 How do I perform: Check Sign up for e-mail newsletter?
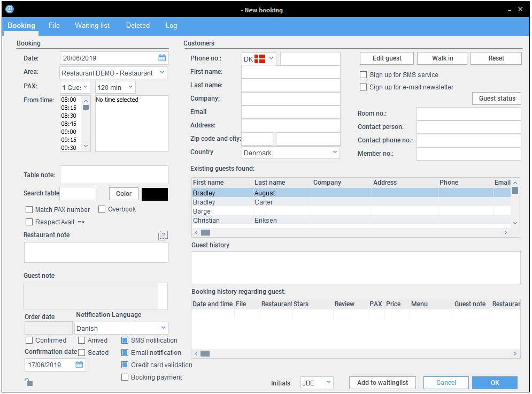[x=364, y=87]
